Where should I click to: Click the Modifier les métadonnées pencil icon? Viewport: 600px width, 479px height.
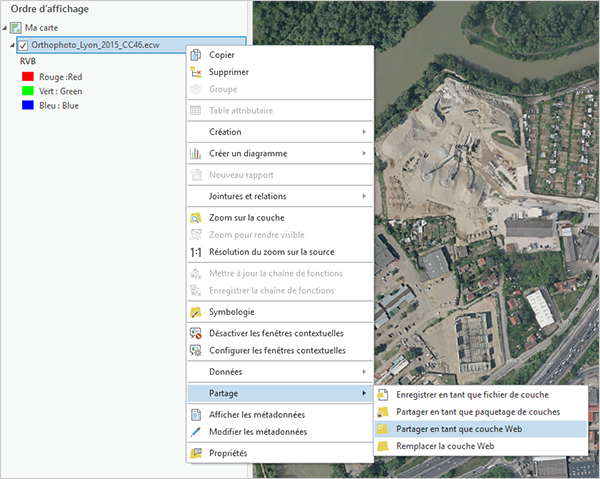pyautogui.click(x=196, y=432)
